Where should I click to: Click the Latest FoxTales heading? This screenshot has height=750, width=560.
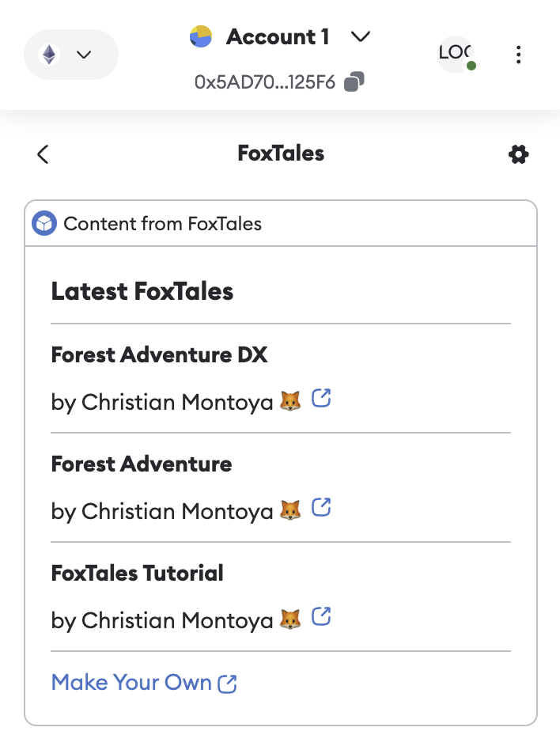[x=142, y=291]
